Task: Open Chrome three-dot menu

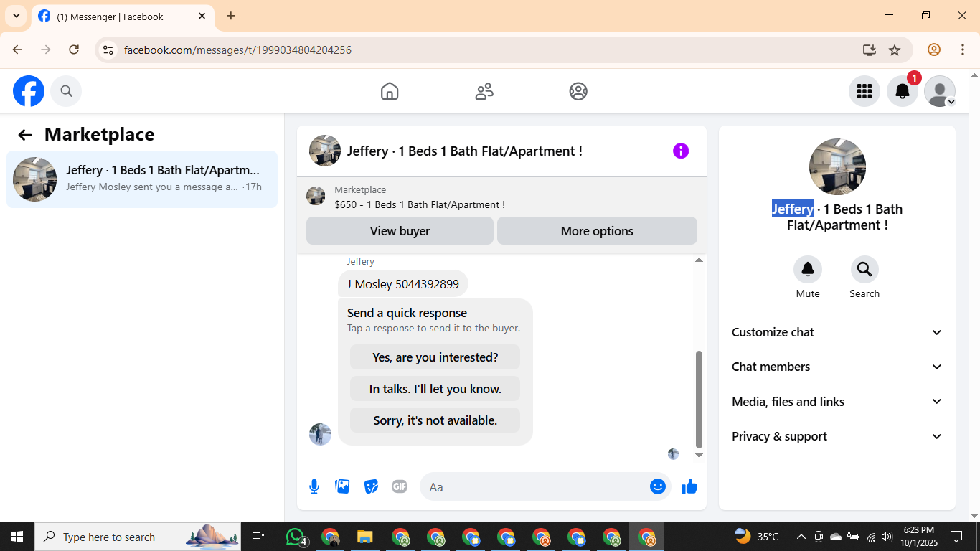Action: click(x=963, y=50)
